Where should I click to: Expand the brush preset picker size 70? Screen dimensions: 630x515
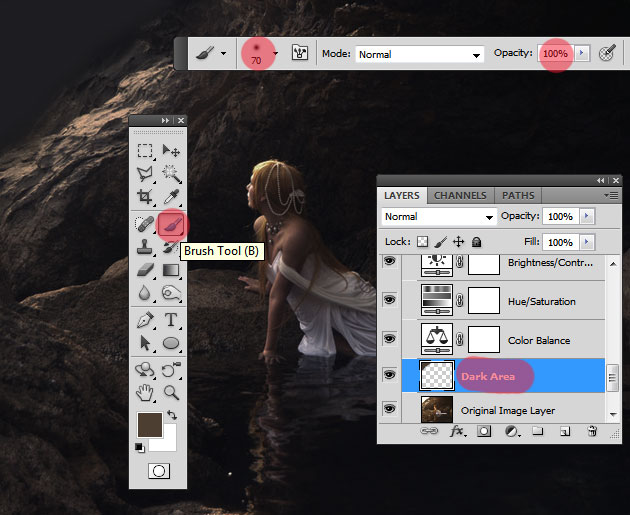pyautogui.click(x=275, y=53)
